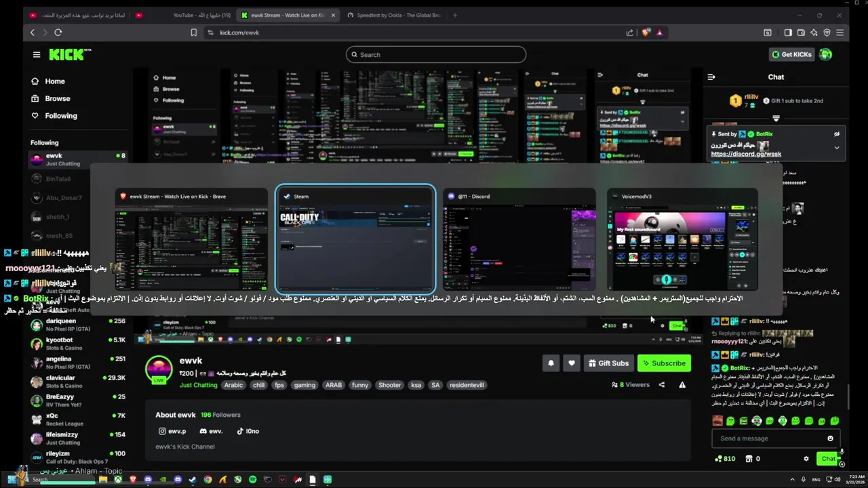
Task: Select the gaming tag
Action: click(304, 385)
